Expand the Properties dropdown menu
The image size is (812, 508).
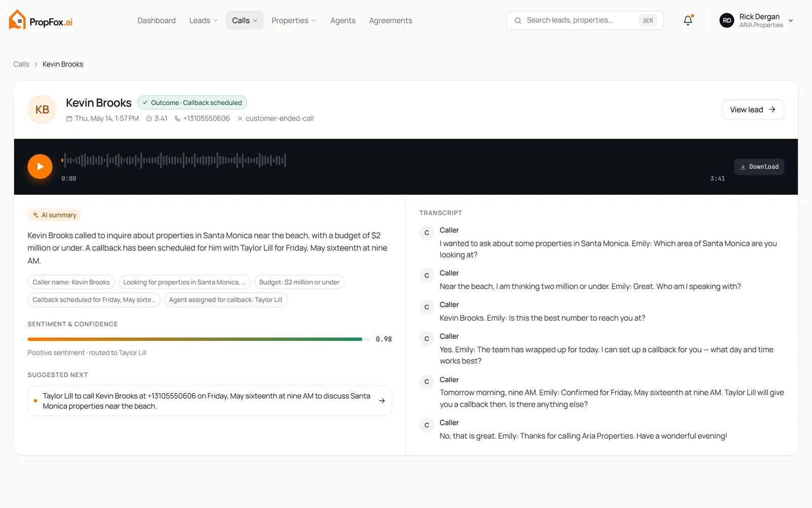click(x=293, y=20)
